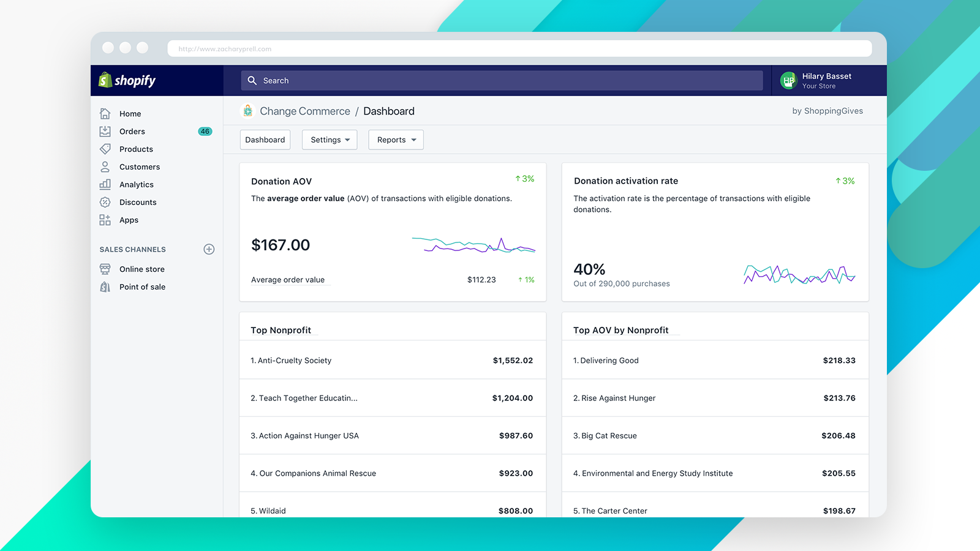
Task: Click the Average order value link
Action: click(288, 280)
